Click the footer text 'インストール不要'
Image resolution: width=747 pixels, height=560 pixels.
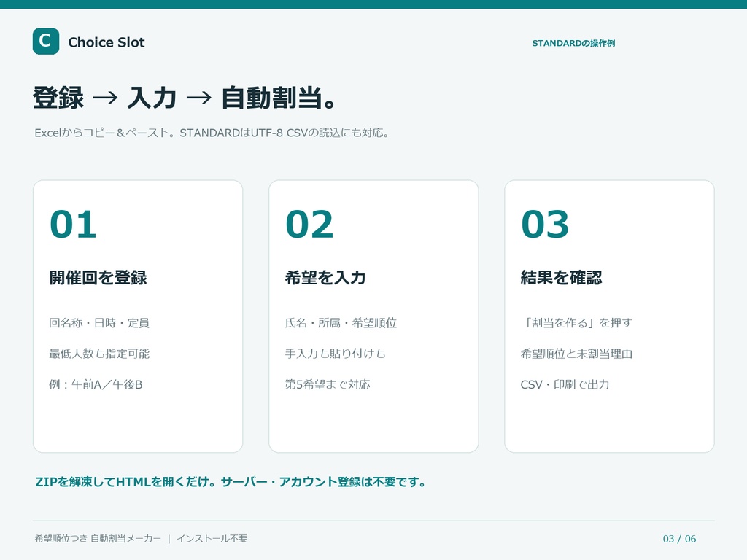pyautogui.click(x=212, y=539)
